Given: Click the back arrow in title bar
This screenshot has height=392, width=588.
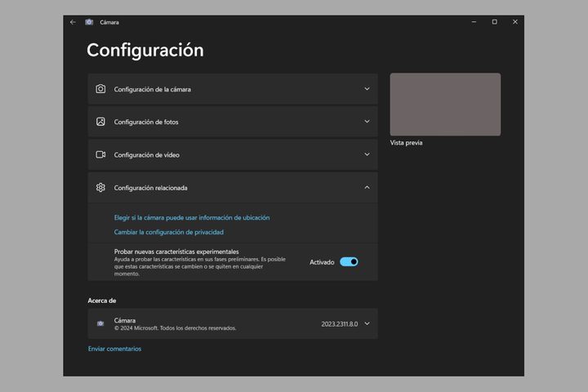Looking at the screenshot, I should click(73, 22).
